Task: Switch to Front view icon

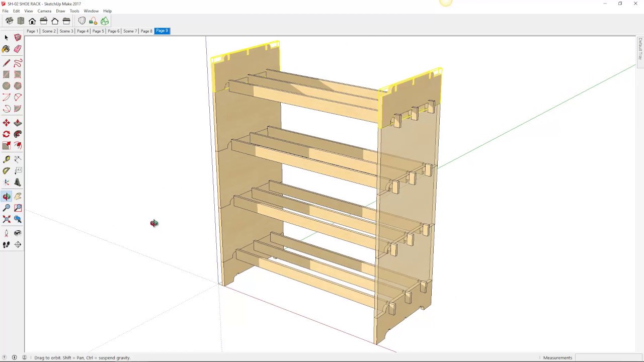Action: click(32, 21)
